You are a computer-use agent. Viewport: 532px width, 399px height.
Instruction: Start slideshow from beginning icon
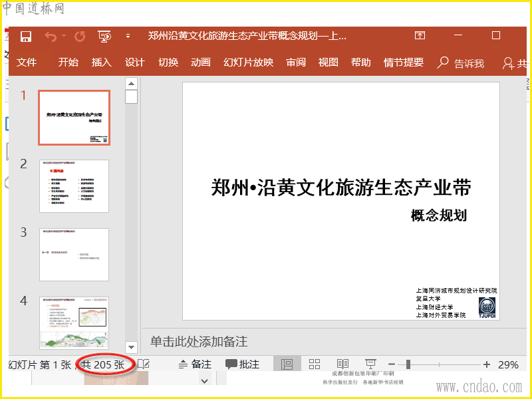pos(104,37)
